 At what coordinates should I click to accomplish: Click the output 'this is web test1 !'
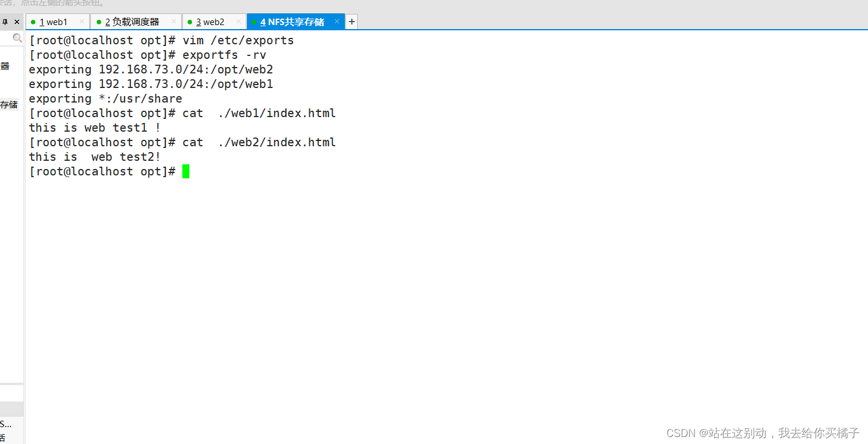click(95, 128)
